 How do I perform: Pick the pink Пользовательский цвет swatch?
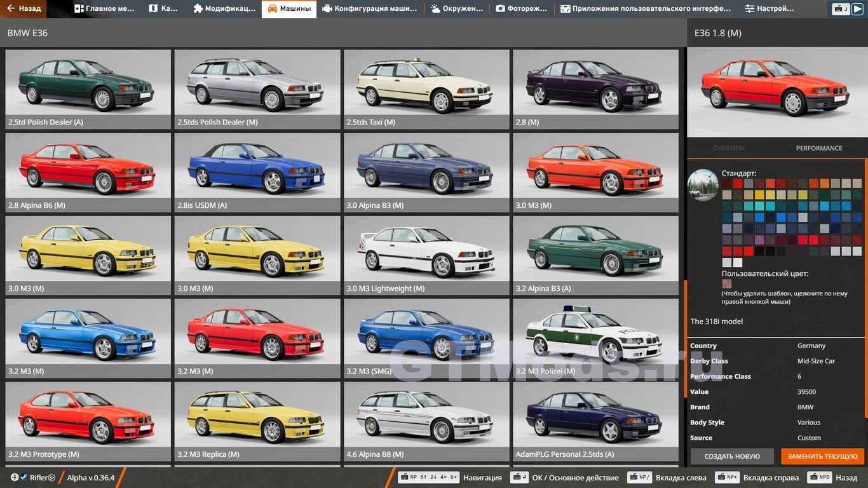pyautogui.click(x=726, y=283)
